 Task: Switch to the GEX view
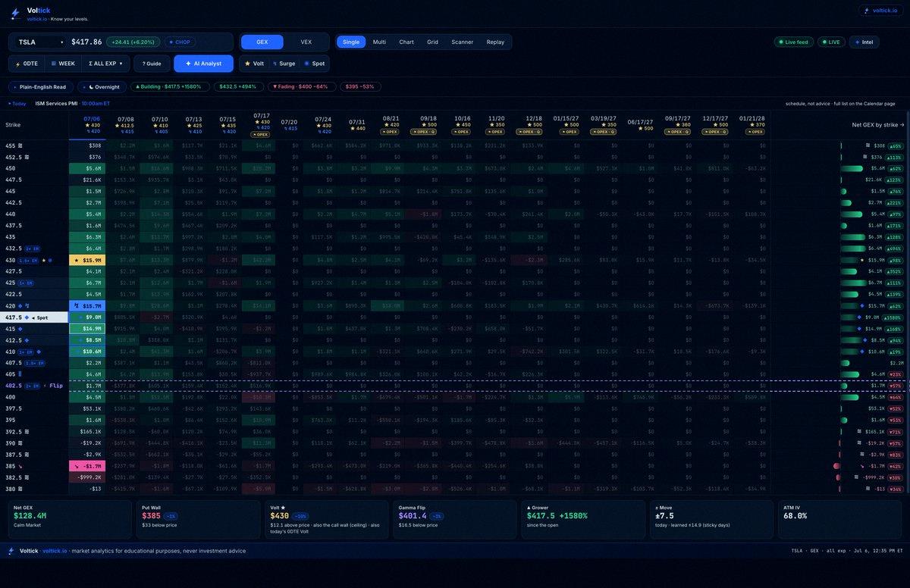point(262,42)
